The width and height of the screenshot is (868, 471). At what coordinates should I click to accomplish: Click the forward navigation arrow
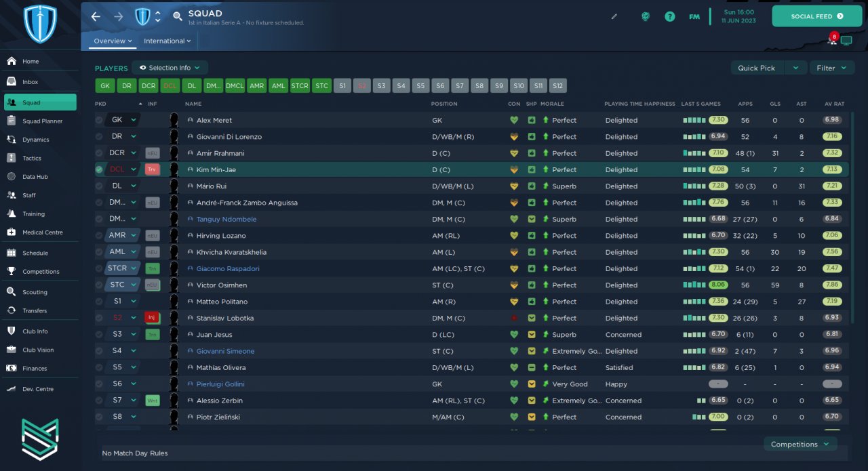(x=119, y=17)
